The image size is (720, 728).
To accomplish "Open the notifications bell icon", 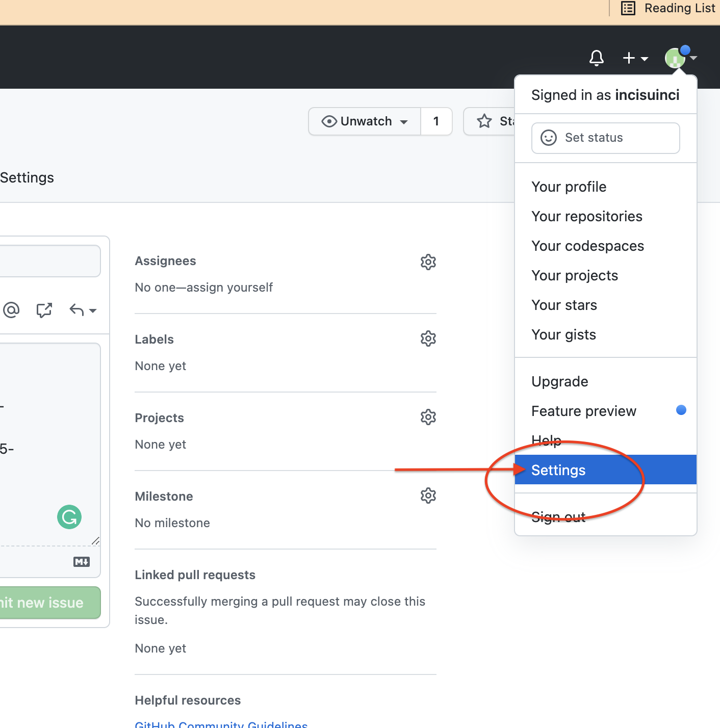I will (597, 58).
